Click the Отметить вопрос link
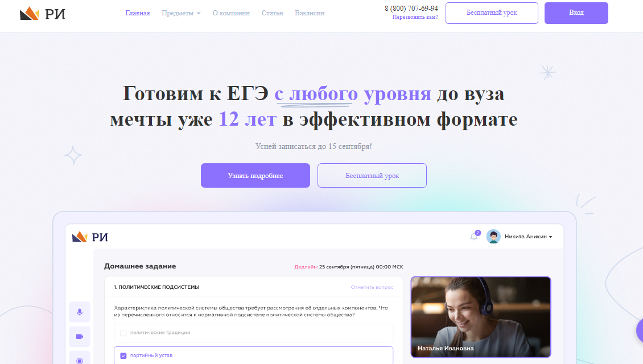Screen dimensions: 643x364 (x=372, y=287)
